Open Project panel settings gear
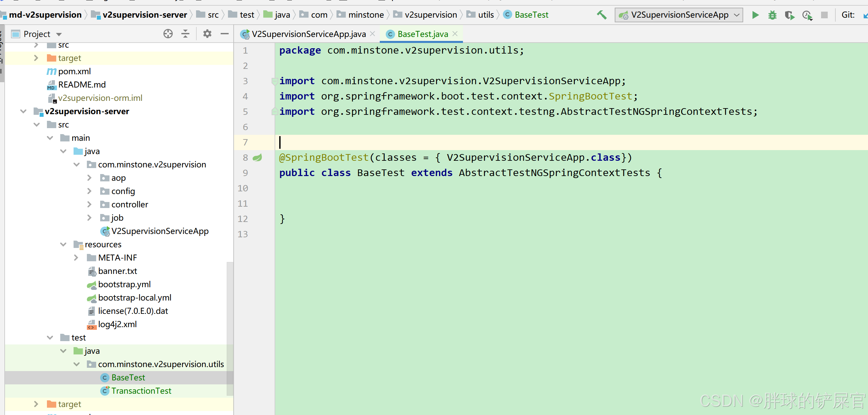This screenshot has height=415, width=868. (x=207, y=34)
